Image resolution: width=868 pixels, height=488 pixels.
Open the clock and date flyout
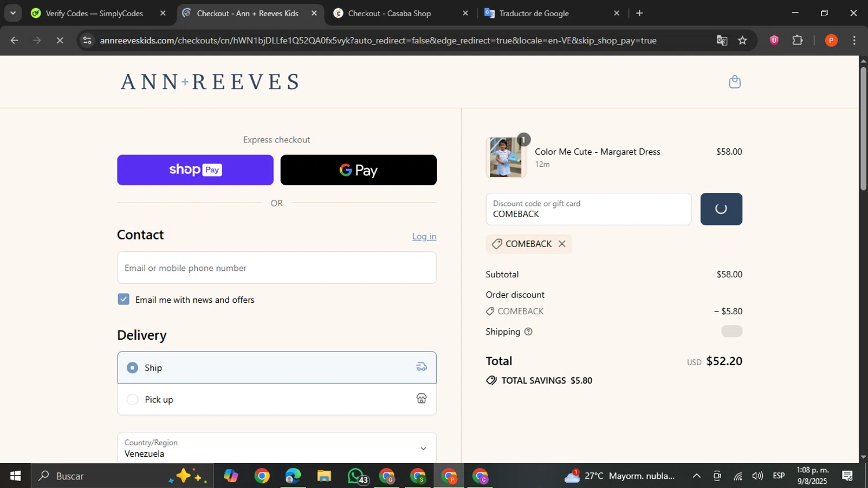click(x=812, y=476)
